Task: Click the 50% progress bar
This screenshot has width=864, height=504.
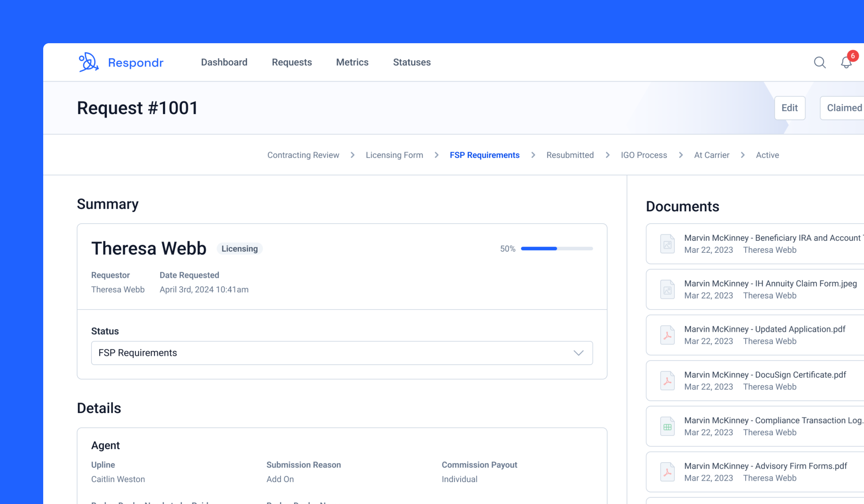Action: click(x=557, y=248)
